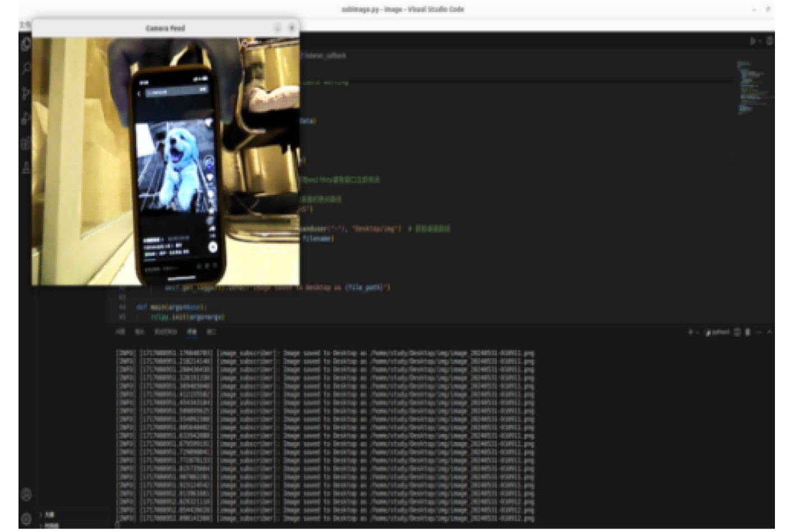The image size is (794, 532).
Task: Run the Python file with play button
Action: coord(753,41)
